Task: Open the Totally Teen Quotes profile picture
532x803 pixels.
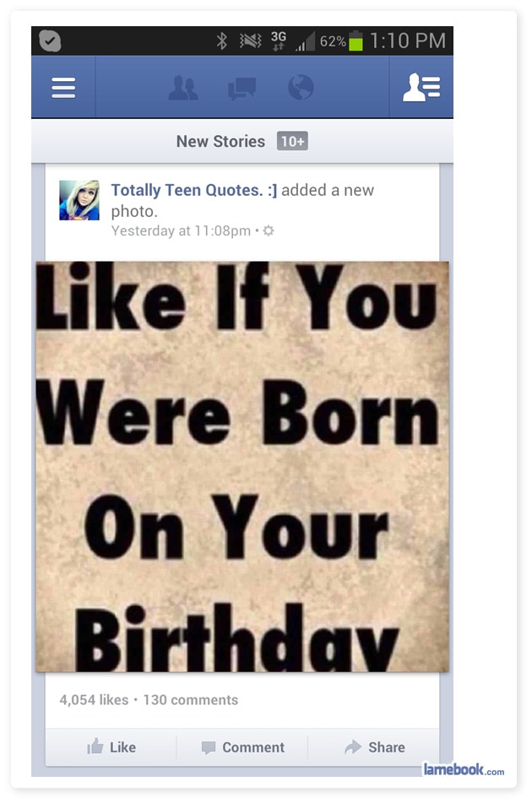Action: (79, 200)
